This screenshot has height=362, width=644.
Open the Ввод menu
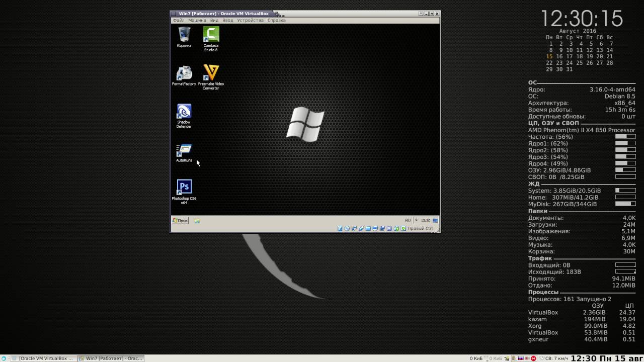pos(228,21)
